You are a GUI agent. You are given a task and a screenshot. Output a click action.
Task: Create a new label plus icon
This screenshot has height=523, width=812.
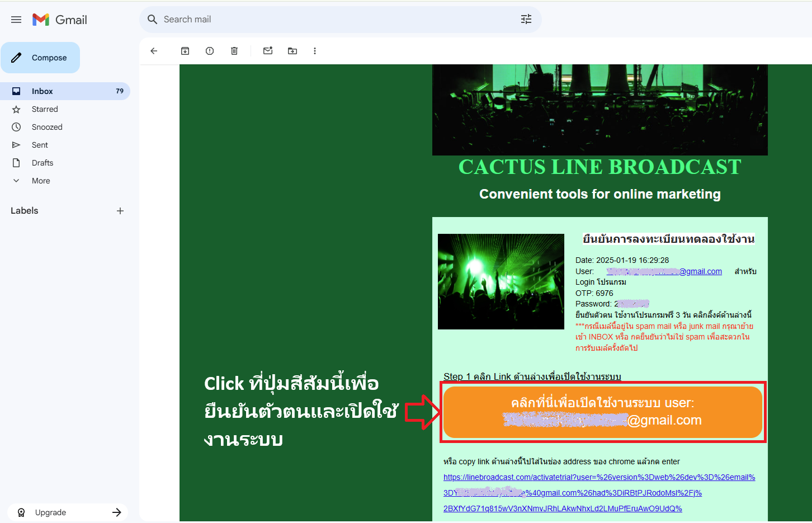120,211
